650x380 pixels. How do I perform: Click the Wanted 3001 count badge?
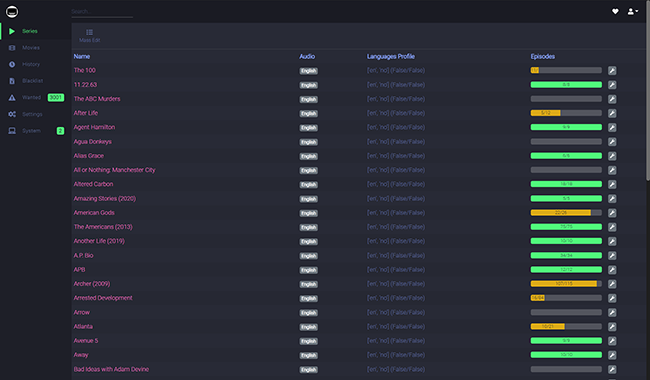pyautogui.click(x=56, y=97)
